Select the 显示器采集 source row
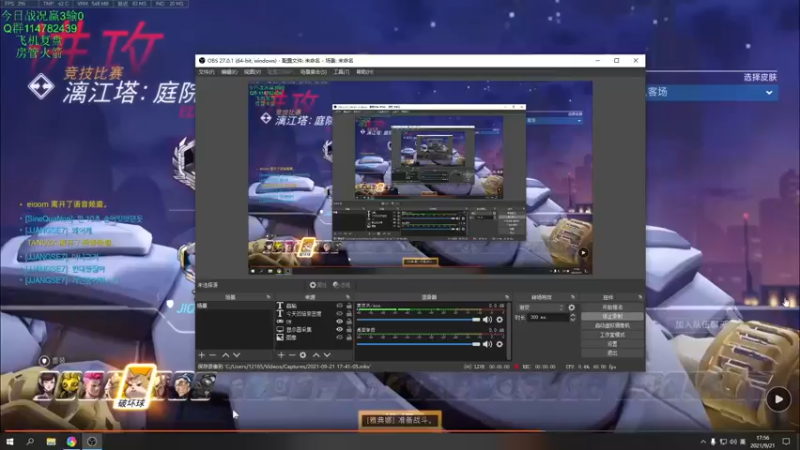This screenshot has height=450, width=800. point(314,330)
